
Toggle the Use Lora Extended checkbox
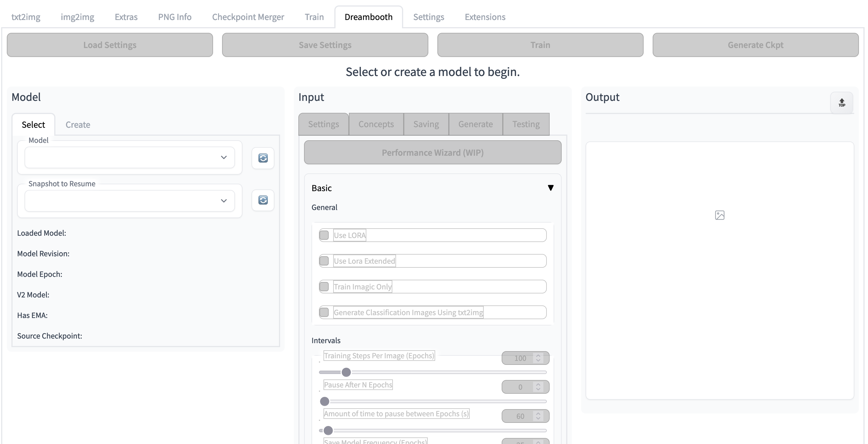pos(324,261)
